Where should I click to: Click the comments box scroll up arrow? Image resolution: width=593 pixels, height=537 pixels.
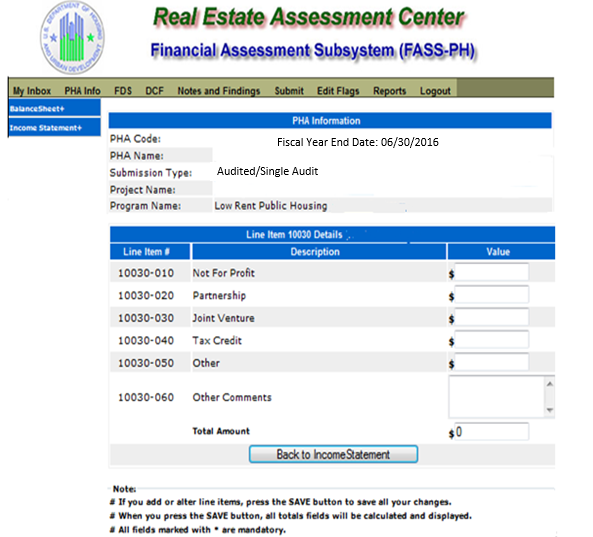[550, 383]
